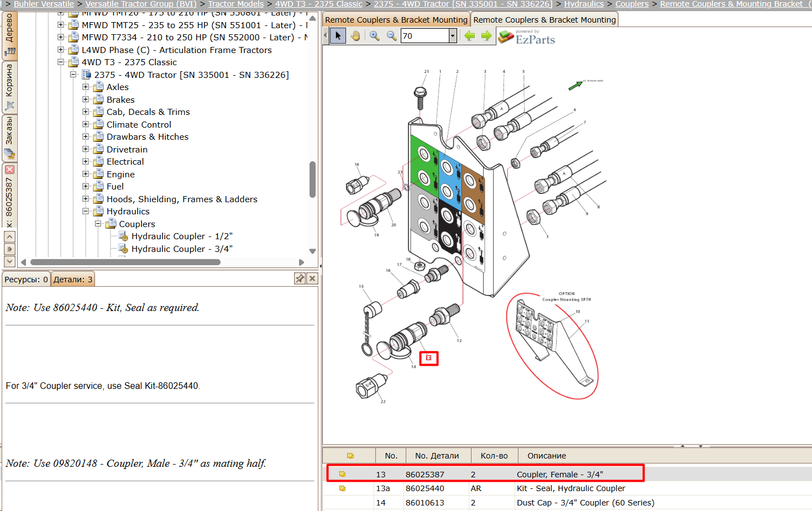
Task: Open the Корзина sidebar tab
Action: coord(9,86)
